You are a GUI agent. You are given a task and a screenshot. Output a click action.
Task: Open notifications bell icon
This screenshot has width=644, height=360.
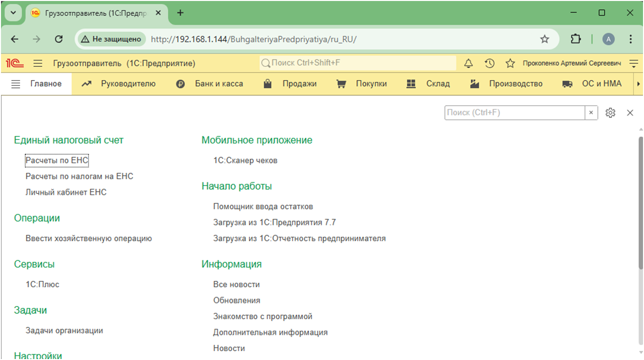468,63
